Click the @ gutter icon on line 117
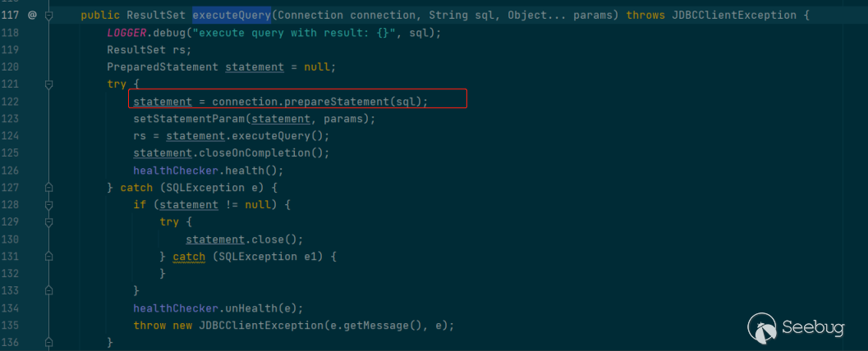This screenshot has height=351, width=868. coord(32,15)
